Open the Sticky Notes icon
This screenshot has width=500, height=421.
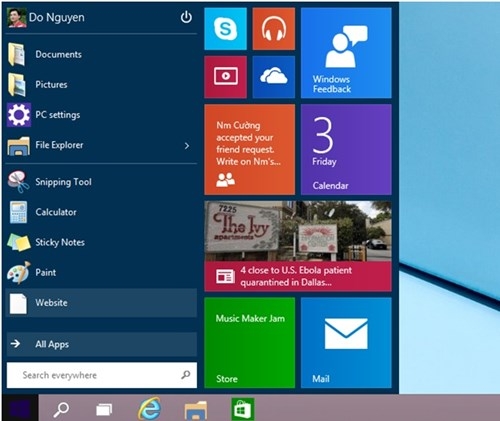(19, 242)
